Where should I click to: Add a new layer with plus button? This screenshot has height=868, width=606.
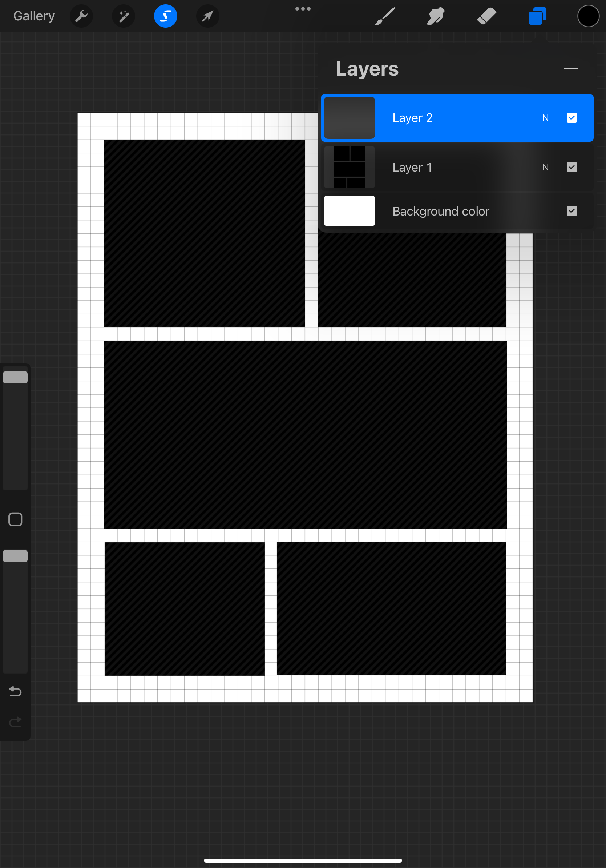(x=571, y=69)
